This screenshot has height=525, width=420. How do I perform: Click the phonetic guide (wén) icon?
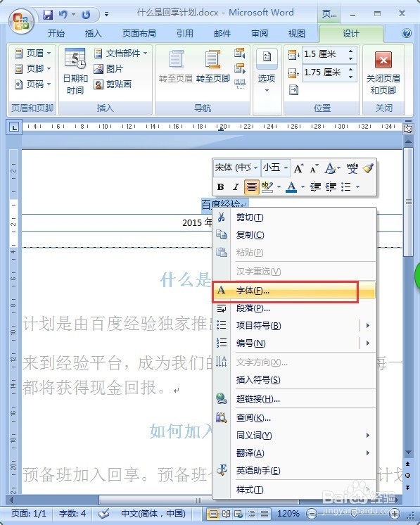point(352,168)
